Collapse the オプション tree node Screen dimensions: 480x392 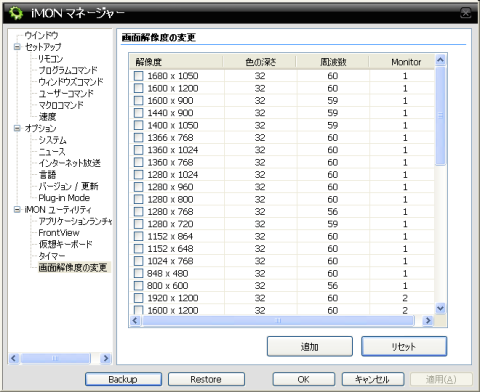tap(17, 128)
